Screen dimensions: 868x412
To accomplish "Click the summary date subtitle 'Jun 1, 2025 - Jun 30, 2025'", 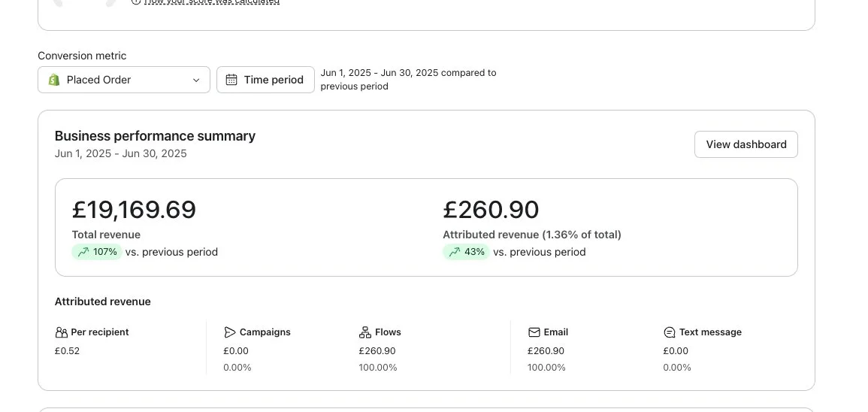I will [121, 153].
